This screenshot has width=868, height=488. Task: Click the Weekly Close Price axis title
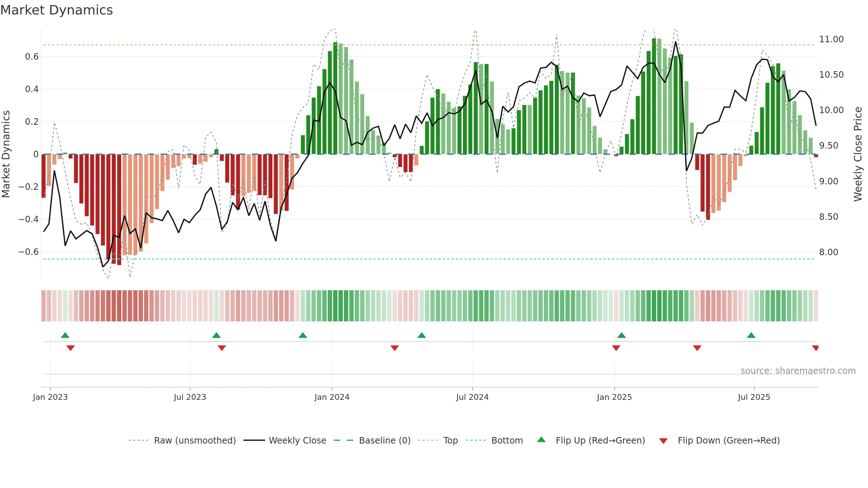858,154
